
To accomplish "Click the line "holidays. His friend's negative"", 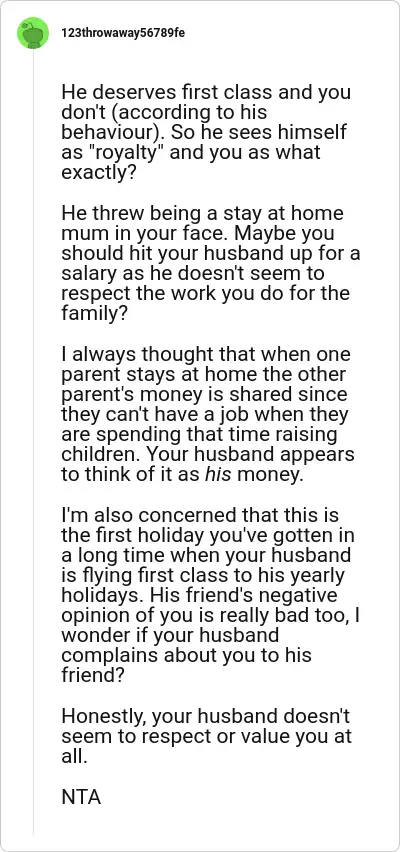I will coord(199,596).
